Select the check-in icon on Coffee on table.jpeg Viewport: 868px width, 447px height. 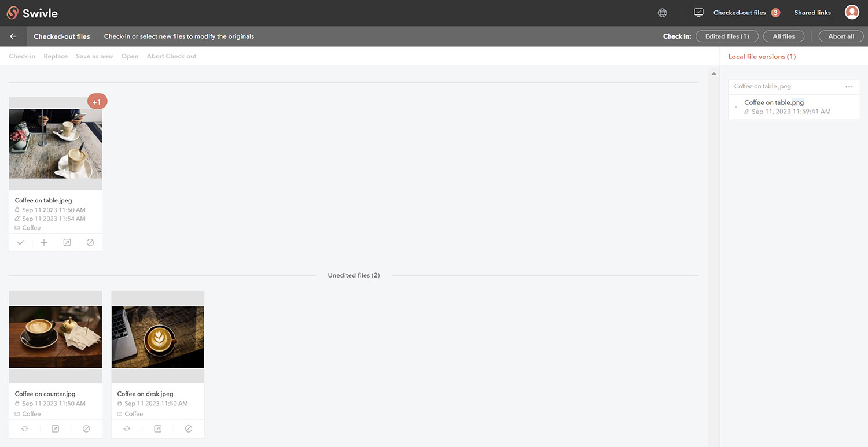[21, 242]
